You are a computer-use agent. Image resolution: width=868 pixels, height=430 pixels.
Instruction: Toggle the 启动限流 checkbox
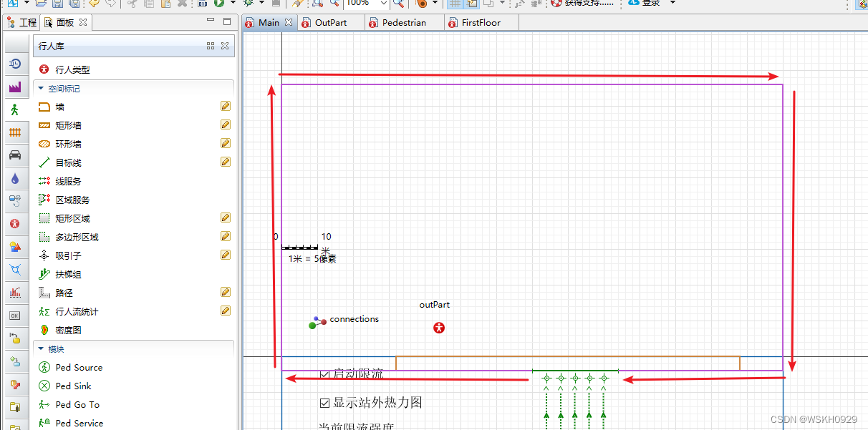(x=325, y=373)
